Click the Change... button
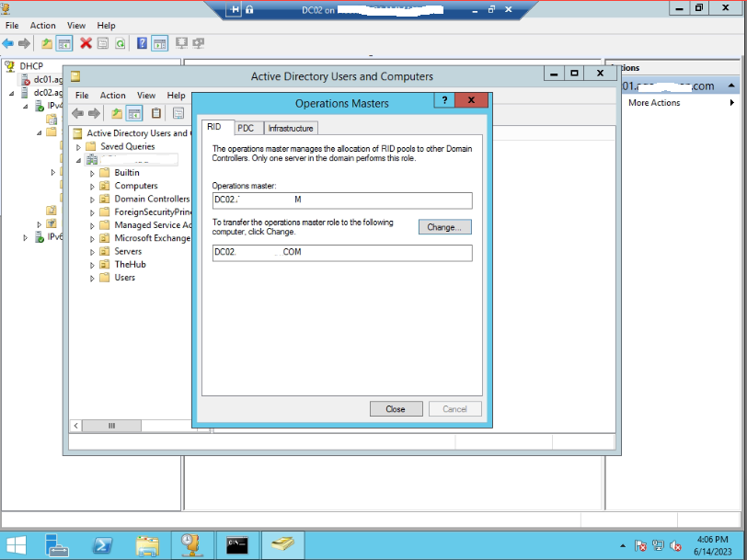This screenshot has height=560, width=747. pos(445,227)
